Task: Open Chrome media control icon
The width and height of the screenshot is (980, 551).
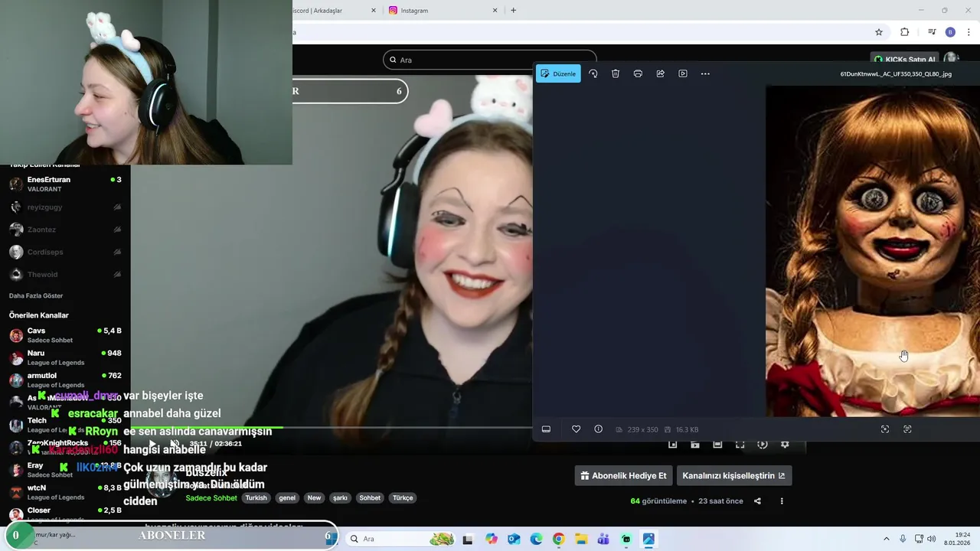Action: coord(932,32)
